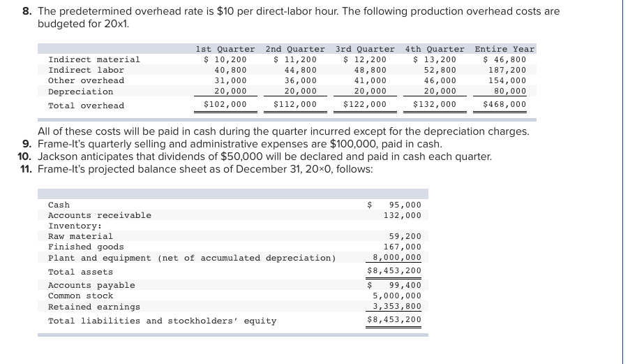Click the 3,353,800 retained earnings amount
This screenshot has height=364, width=644.
click(397, 307)
